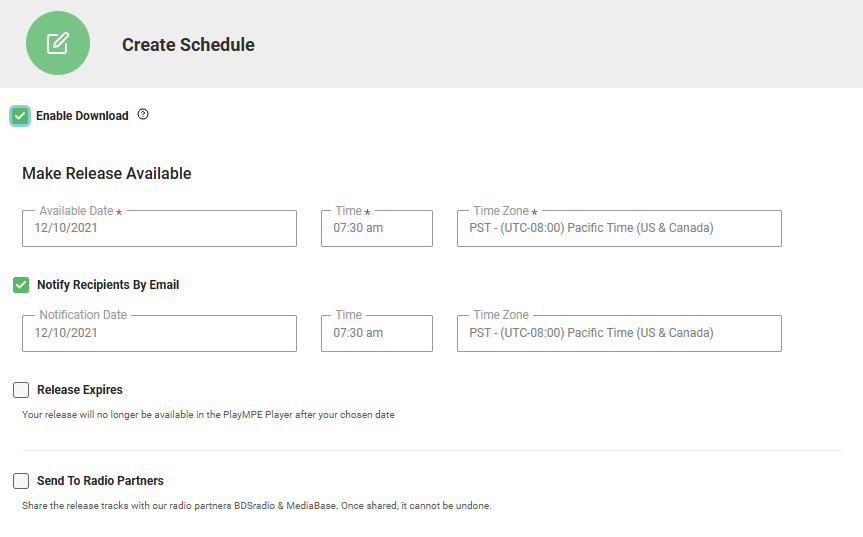Select the release Time field 07:30 am
The width and height of the screenshot is (863, 537).
click(x=377, y=228)
